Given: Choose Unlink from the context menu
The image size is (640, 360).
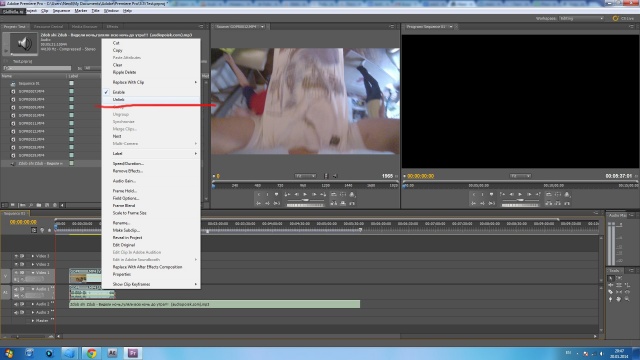Looking at the screenshot, I should 151,100.
